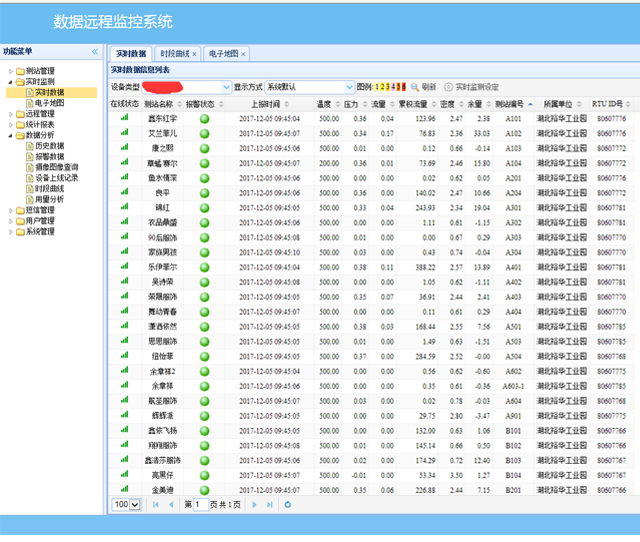The image size is (640, 542).
Task: Click the next page arrow in pager
Action: [255, 505]
